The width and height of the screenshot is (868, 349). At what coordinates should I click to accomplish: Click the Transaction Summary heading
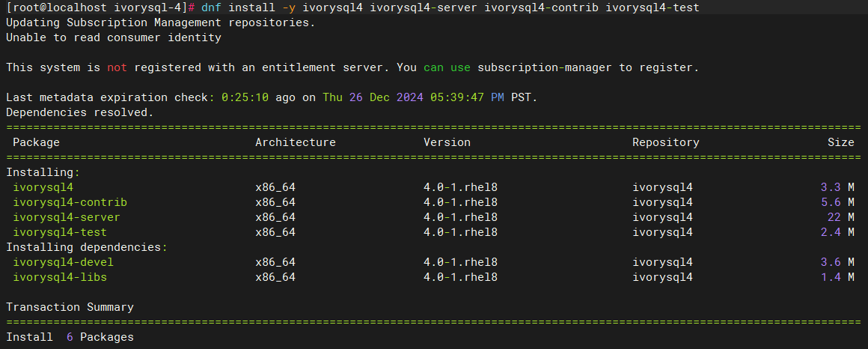click(x=70, y=307)
